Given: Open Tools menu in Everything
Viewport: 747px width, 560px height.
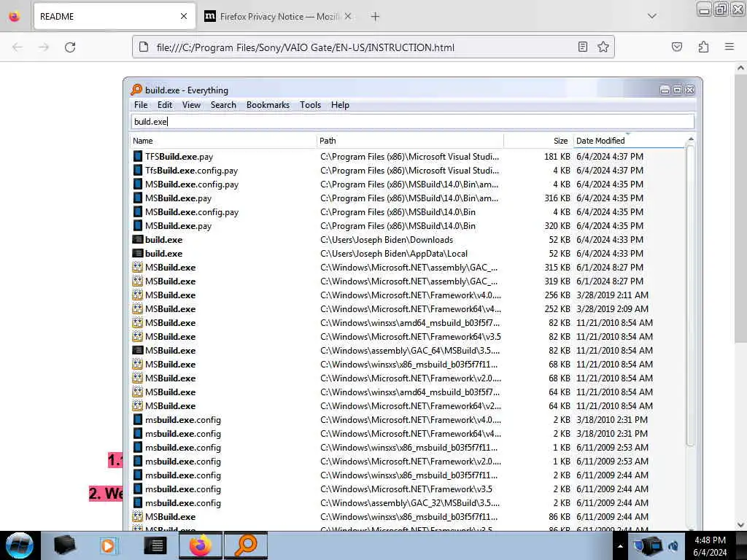Looking at the screenshot, I should point(310,105).
